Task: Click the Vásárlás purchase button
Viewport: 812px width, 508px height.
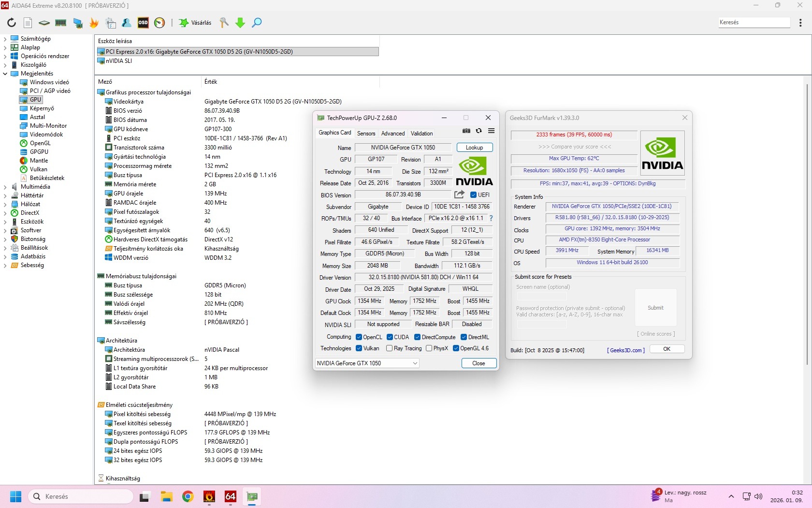Action: [196, 23]
